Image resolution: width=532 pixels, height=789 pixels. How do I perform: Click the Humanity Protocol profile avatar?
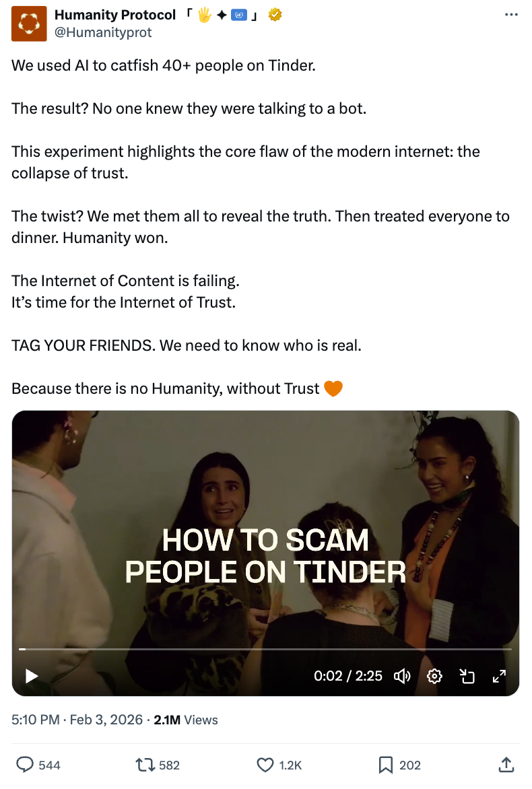29,23
